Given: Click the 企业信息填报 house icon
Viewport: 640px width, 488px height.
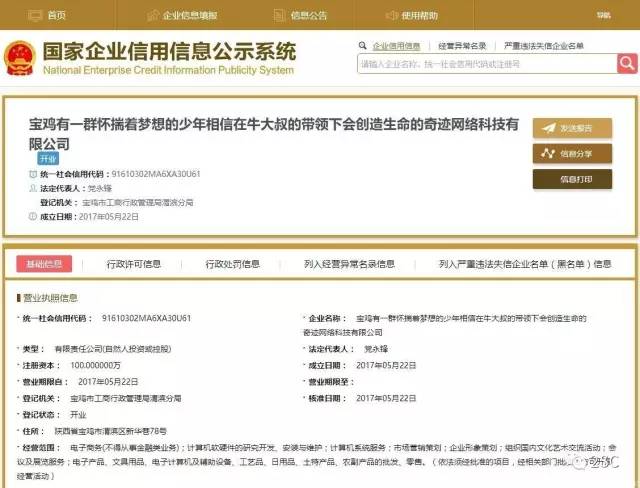Looking at the screenshot, I should click(x=155, y=15).
